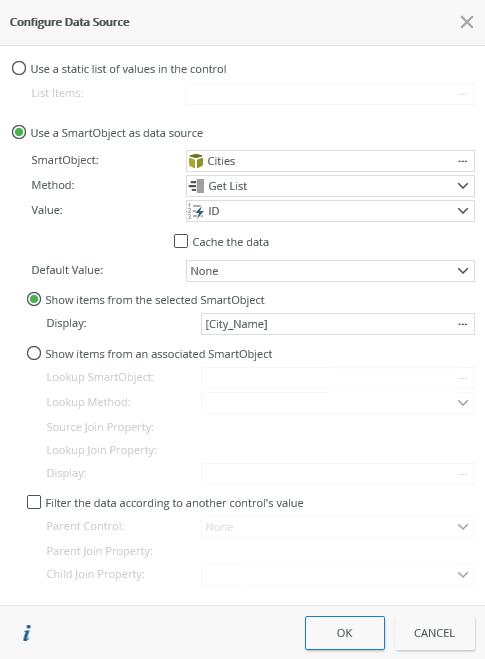
Task: Click the OK button
Action: click(345, 633)
